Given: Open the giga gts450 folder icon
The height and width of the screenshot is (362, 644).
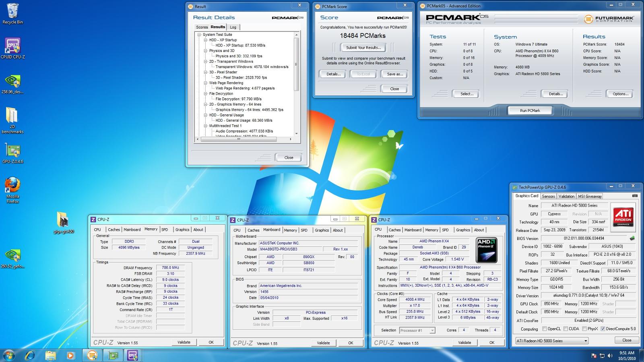Looking at the screenshot, I should pyautogui.click(x=63, y=223).
